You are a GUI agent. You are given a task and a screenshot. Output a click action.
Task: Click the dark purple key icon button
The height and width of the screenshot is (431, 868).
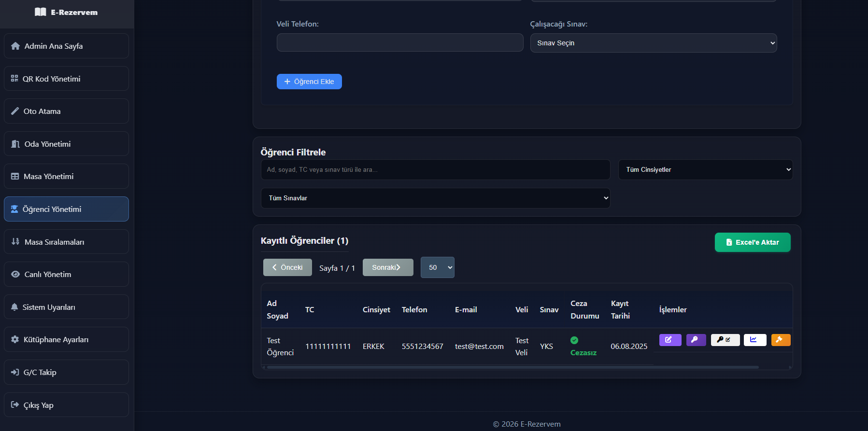tap(696, 340)
